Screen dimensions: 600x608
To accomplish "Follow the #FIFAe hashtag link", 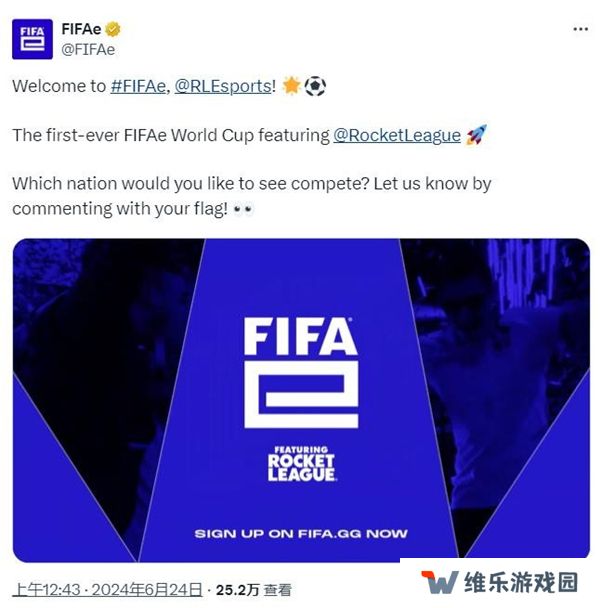I will (x=138, y=86).
